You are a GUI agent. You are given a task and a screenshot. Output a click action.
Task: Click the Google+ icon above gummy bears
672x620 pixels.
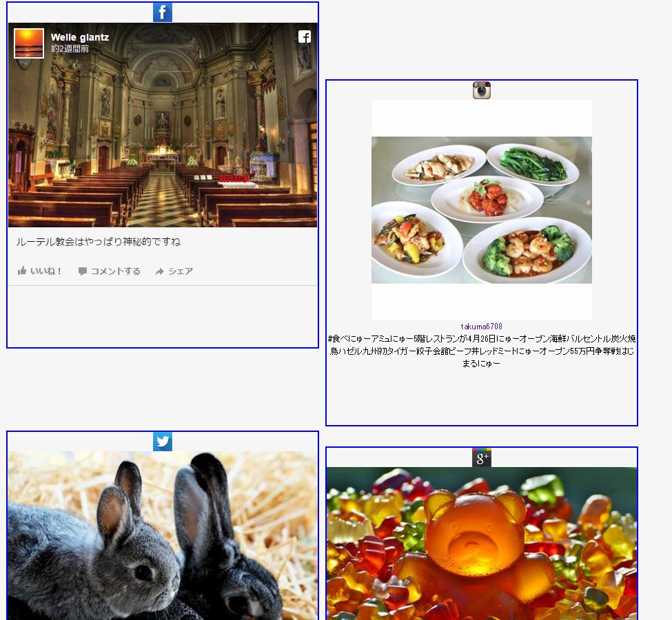pyautogui.click(x=481, y=457)
